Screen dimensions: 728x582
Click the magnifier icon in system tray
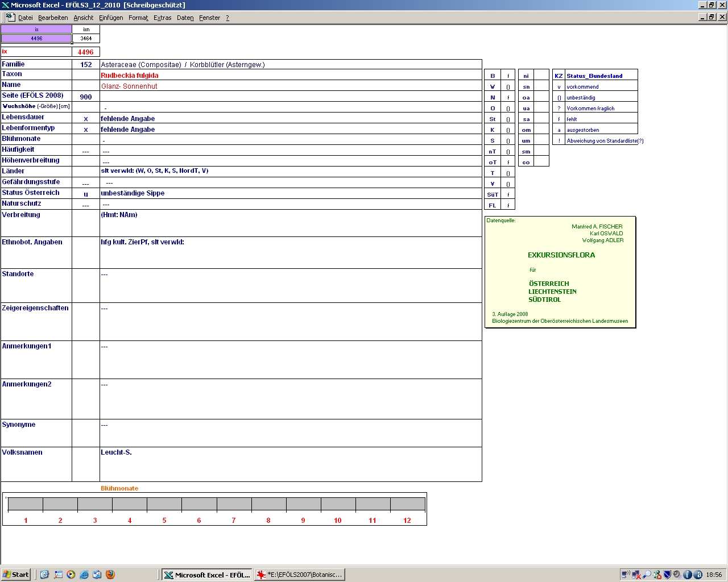[x=647, y=575]
